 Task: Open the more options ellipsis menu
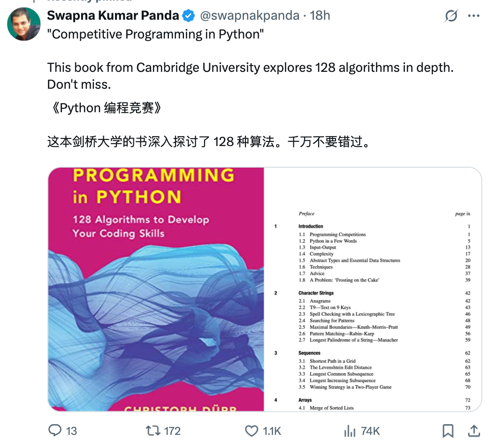(475, 16)
